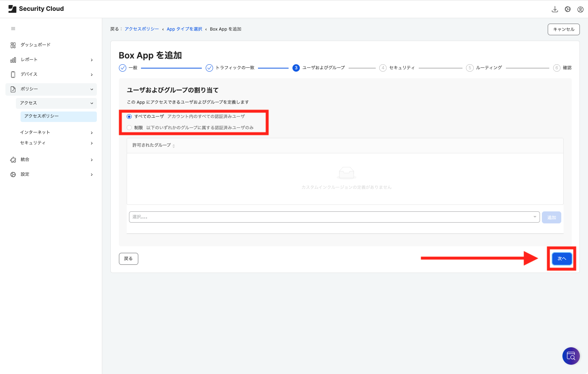Select アクセスポリシー in the sidebar
This screenshot has width=588, height=374.
(x=58, y=116)
